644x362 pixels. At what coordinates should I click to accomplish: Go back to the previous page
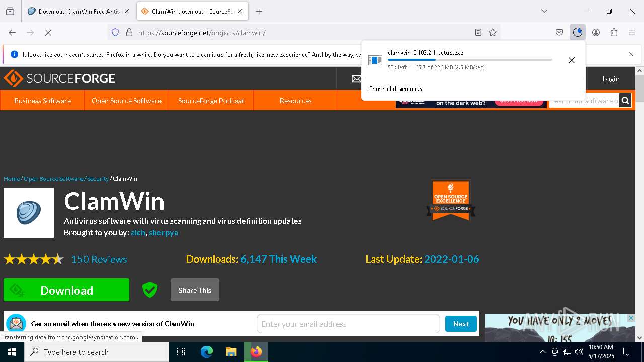(x=12, y=32)
